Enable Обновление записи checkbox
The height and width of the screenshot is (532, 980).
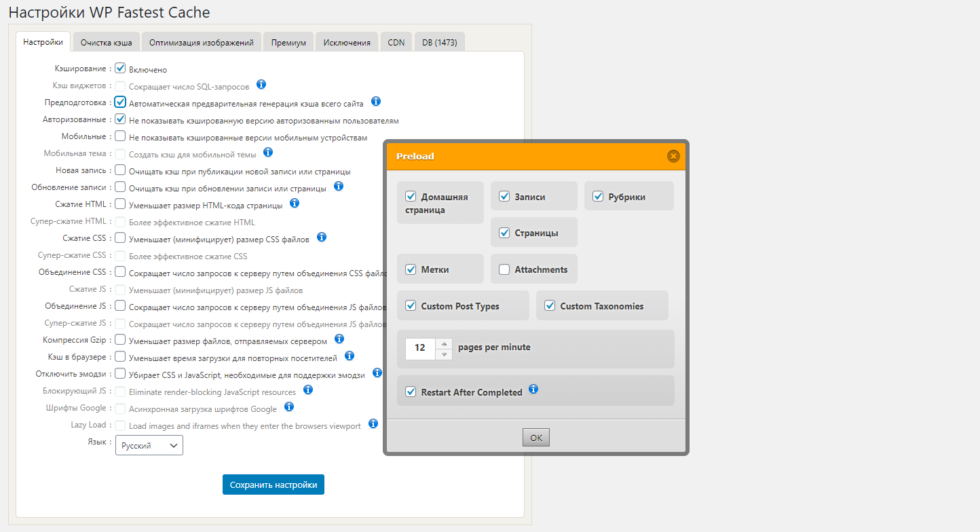point(120,187)
